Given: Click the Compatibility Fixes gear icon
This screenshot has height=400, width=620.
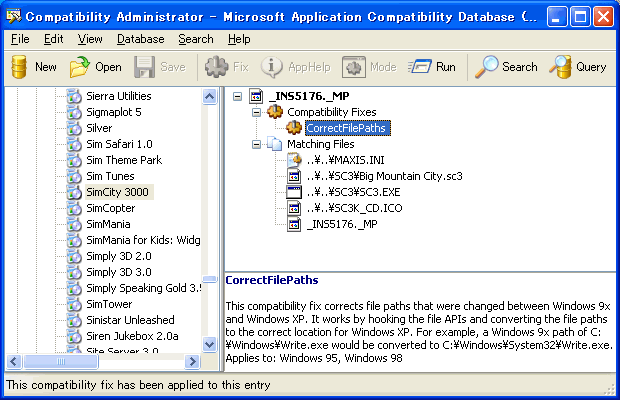Looking at the screenshot, I should 275,112.
